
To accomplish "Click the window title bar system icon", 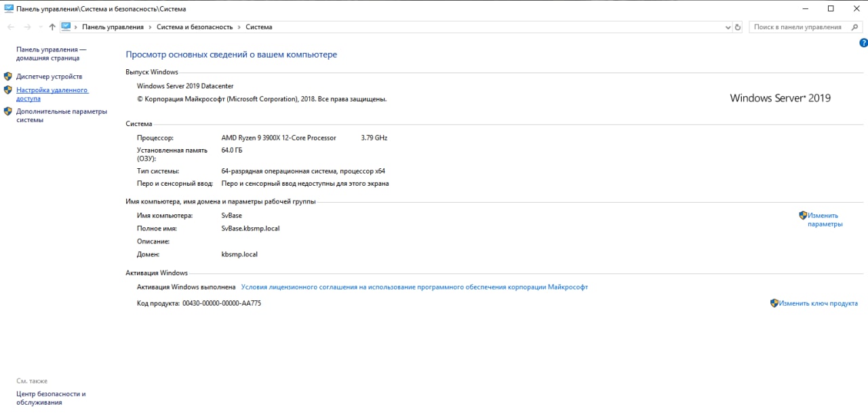I will pyautogui.click(x=8, y=9).
